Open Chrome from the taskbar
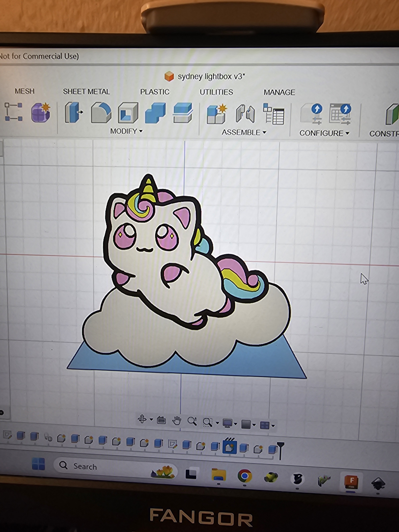The height and width of the screenshot is (532, 399). click(245, 476)
